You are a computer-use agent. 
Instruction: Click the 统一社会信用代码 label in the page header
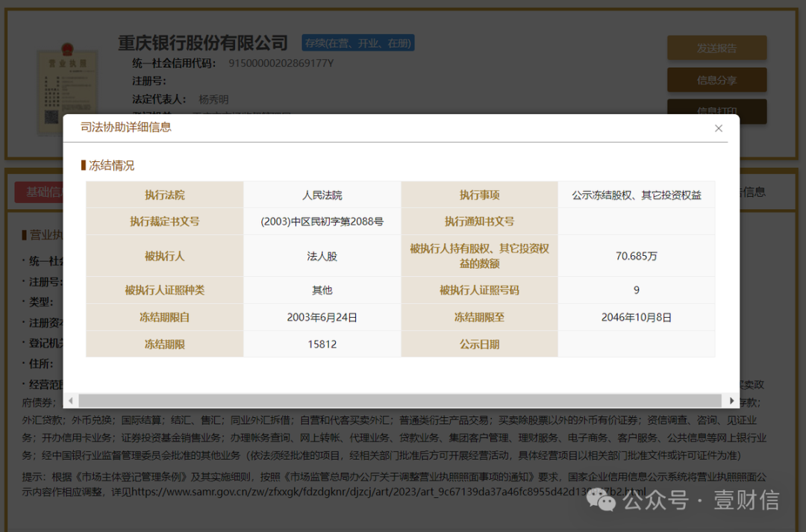click(174, 63)
